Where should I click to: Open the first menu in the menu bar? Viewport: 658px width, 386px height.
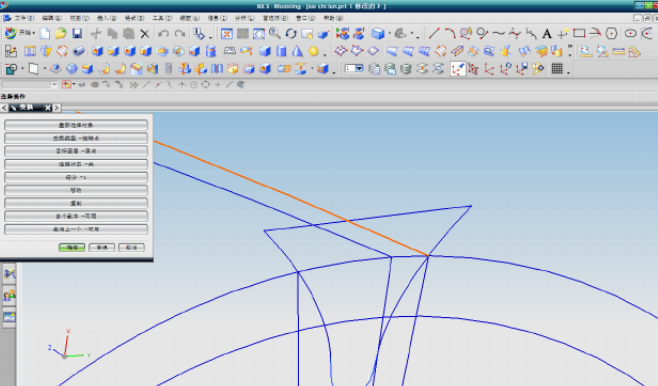point(24,18)
